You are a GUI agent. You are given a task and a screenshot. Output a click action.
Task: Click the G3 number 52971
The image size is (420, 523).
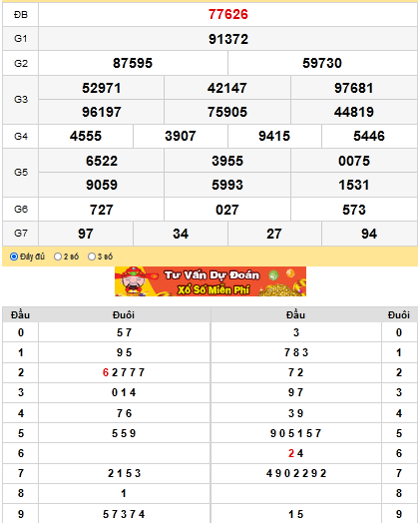click(102, 88)
